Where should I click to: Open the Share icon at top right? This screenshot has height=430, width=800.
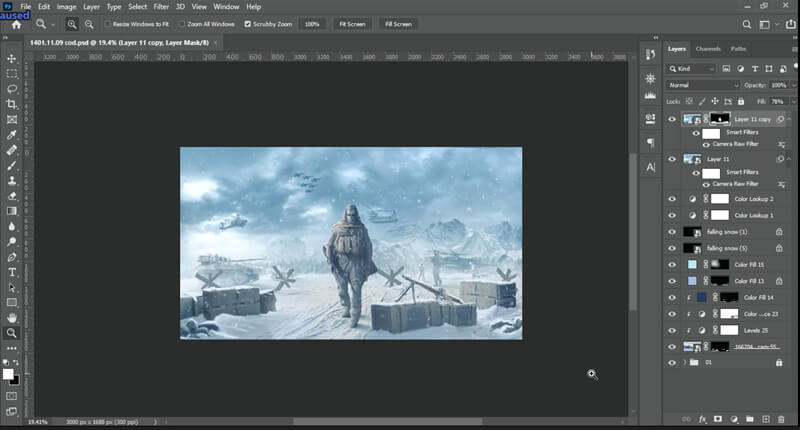point(791,24)
